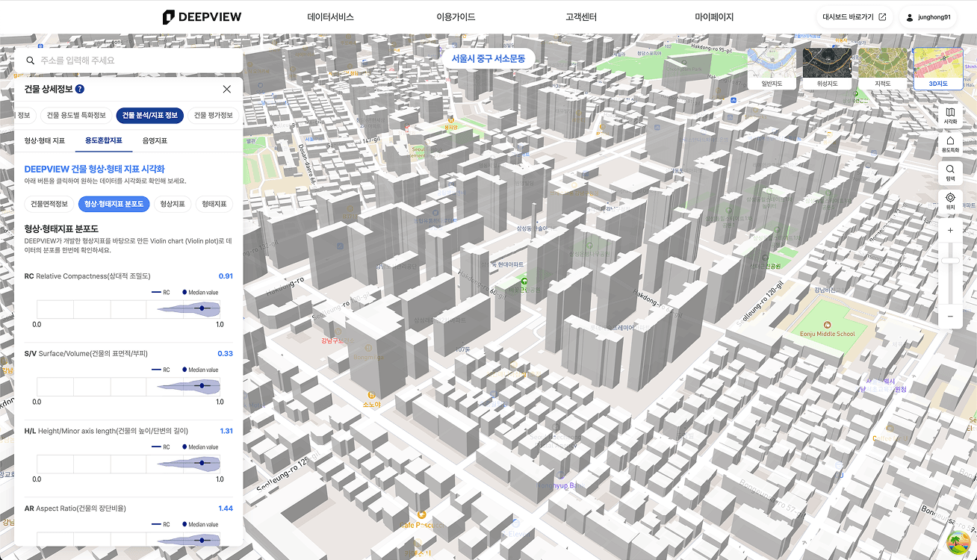The width and height of the screenshot is (977, 560).
Task: Select the 3D지도 map thumbnail
Action: (x=938, y=69)
